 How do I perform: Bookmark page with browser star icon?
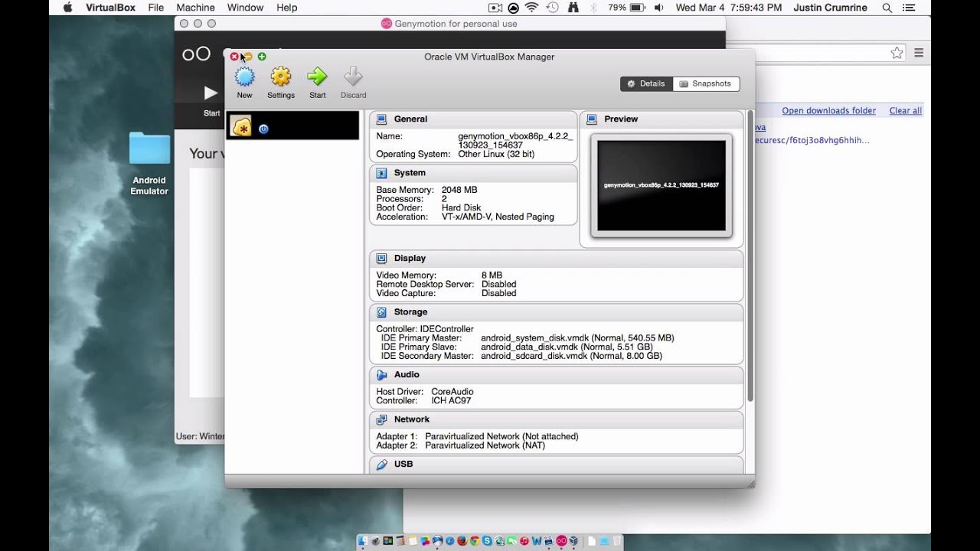coord(897,53)
